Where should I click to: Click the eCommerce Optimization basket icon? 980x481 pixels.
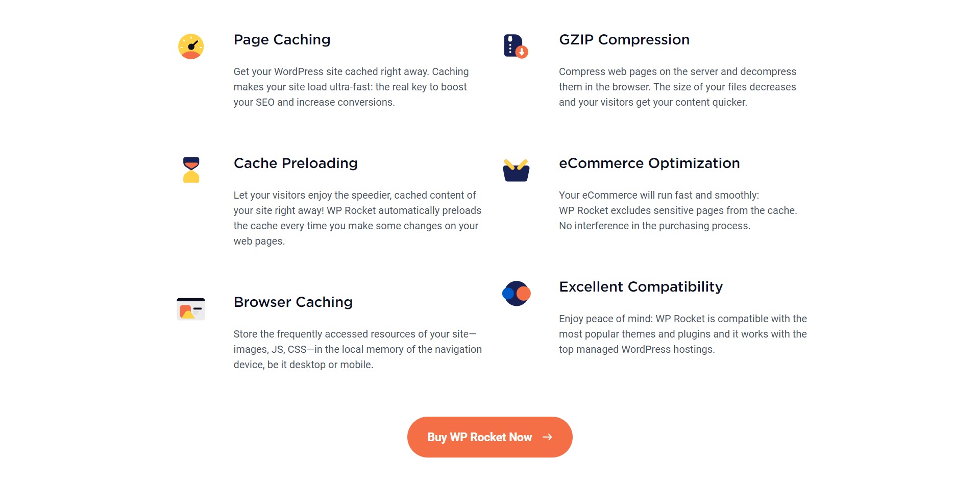(516, 170)
